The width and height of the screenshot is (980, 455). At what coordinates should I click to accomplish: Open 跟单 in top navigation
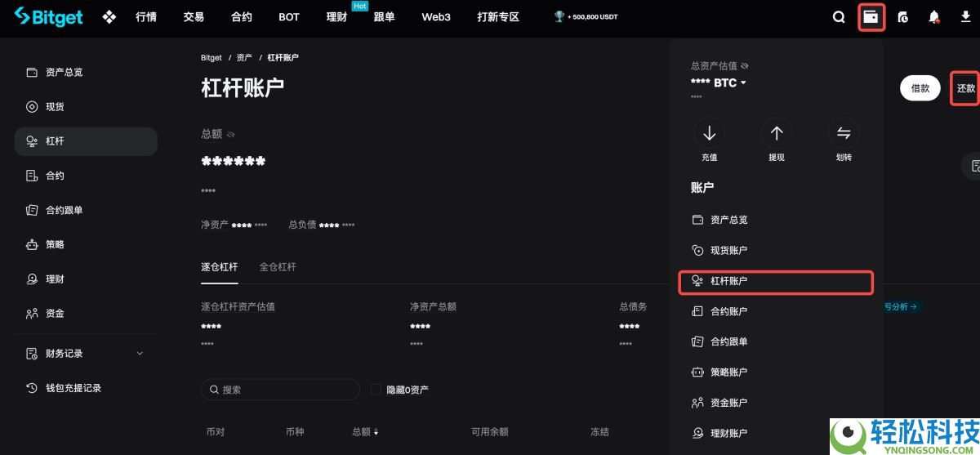[384, 17]
